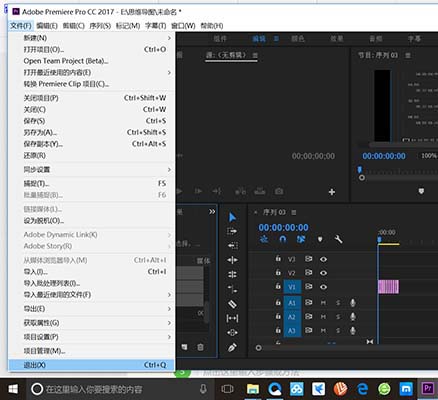Open Windows Start menu
Screen dimensions: 438x400
(13, 389)
